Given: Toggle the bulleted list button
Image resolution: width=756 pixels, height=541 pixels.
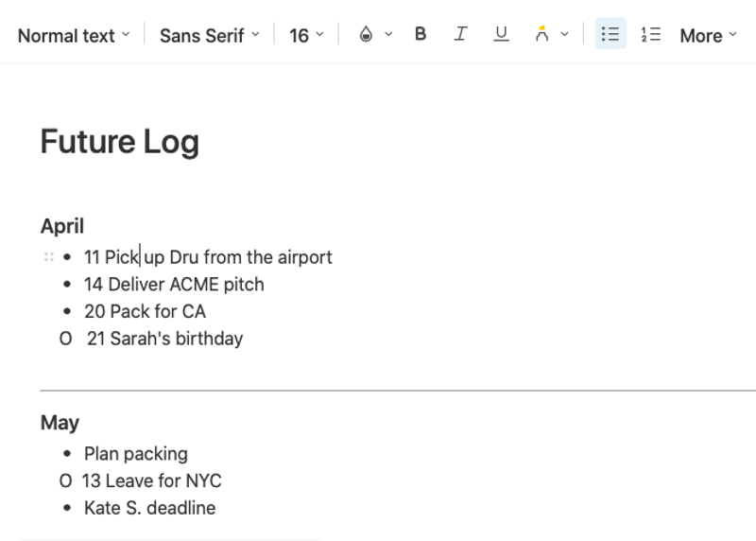Looking at the screenshot, I should pyautogui.click(x=610, y=35).
